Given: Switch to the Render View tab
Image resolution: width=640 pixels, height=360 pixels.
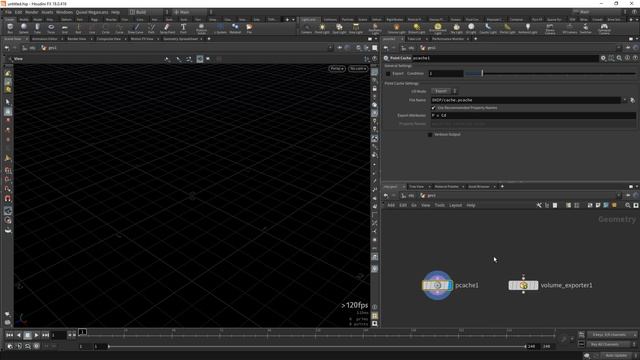Looking at the screenshot, I should tap(77, 39).
